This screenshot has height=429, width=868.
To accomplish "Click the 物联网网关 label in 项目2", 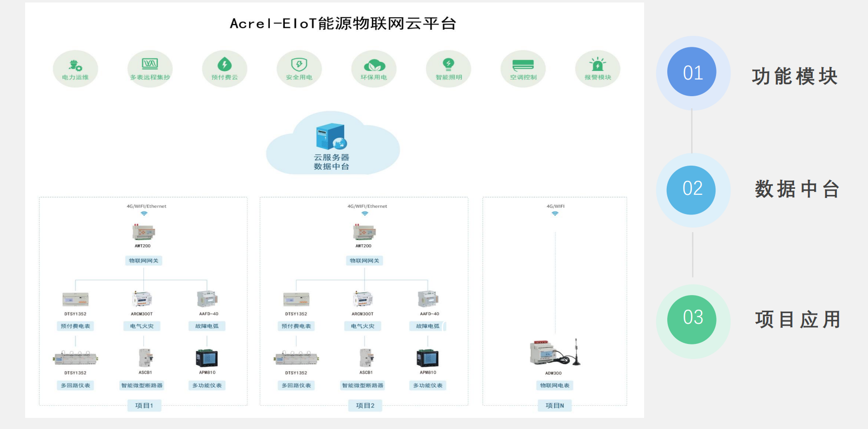I will pyautogui.click(x=364, y=260).
